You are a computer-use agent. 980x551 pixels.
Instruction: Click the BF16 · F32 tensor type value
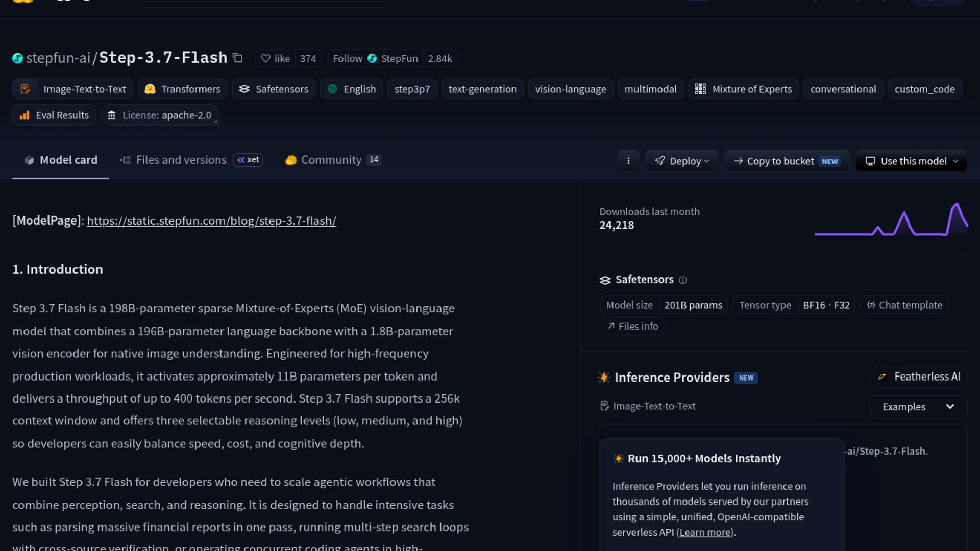click(x=826, y=305)
